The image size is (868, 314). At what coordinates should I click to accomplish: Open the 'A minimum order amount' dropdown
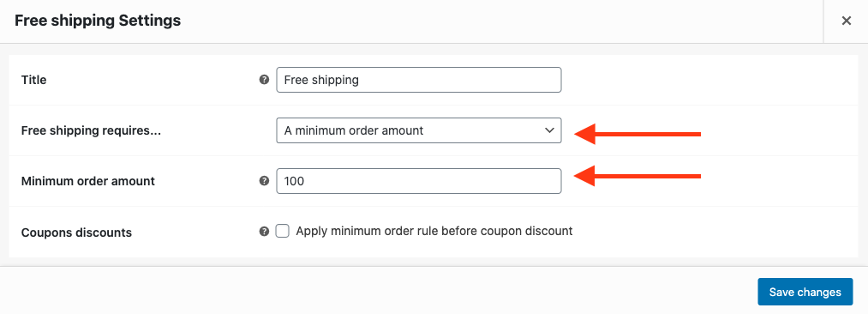click(419, 130)
